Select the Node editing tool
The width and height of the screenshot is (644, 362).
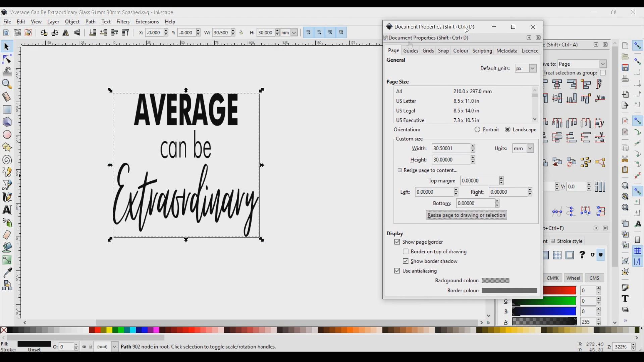[x=7, y=59]
